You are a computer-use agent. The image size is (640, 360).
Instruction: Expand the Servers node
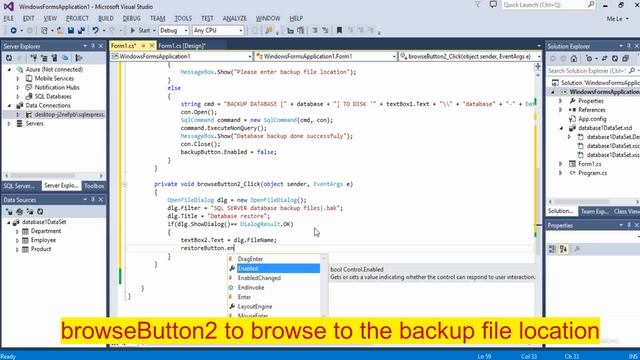(9, 124)
